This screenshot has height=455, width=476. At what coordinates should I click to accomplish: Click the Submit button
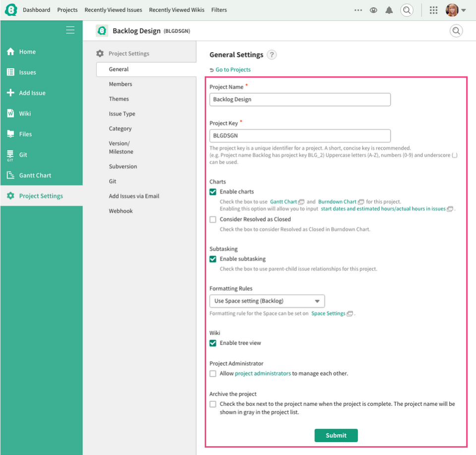[336, 436]
